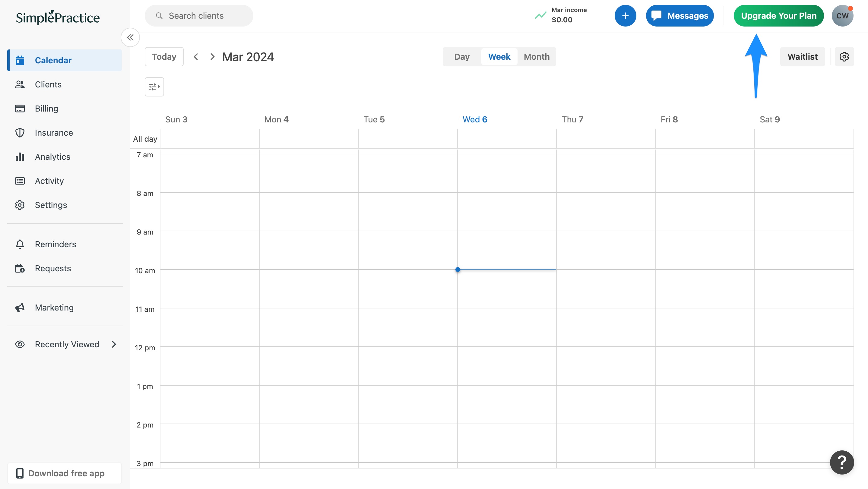Click the Analytics bar chart icon

(20, 157)
